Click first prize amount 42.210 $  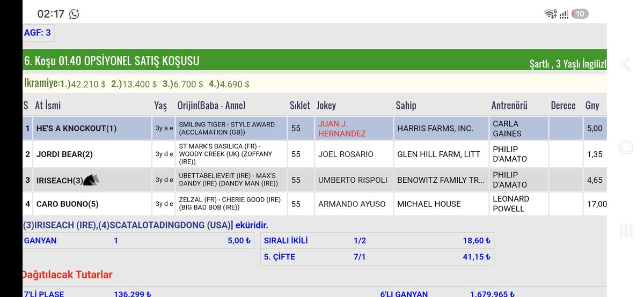coord(89,84)
